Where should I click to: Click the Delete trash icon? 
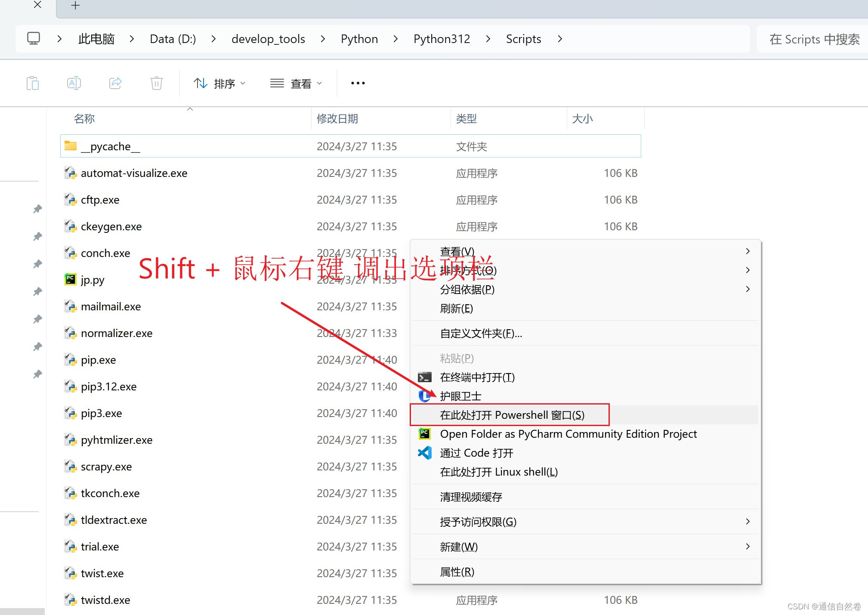click(157, 83)
